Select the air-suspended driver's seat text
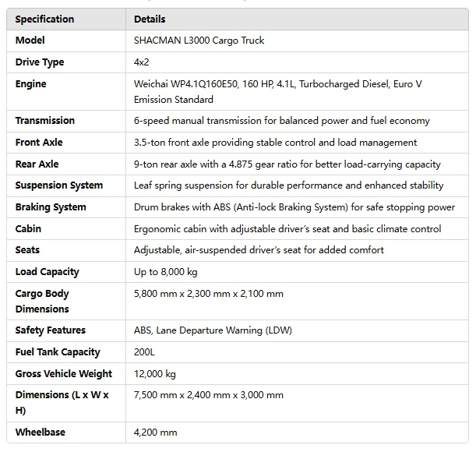476x452 pixels. (x=259, y=250)
